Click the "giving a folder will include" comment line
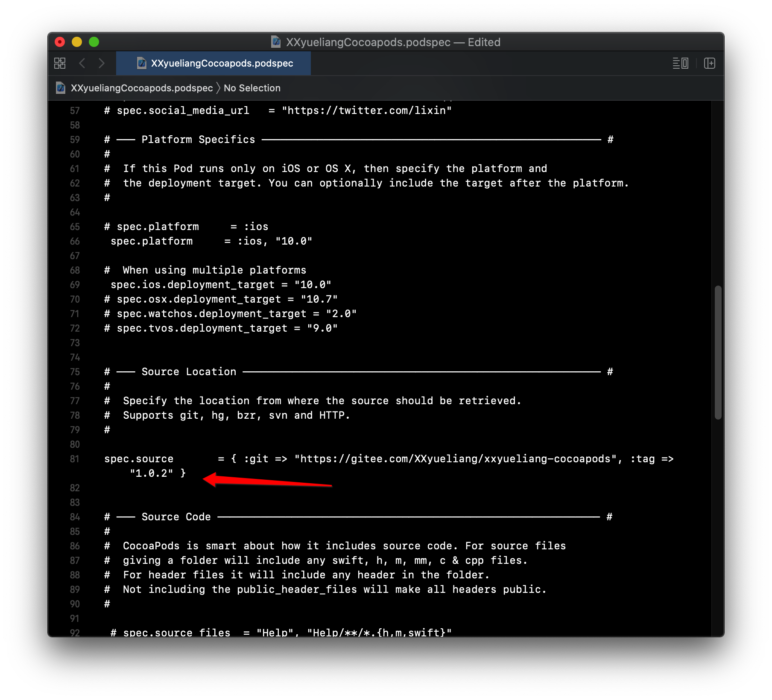The height and width of the screenshot is (700, 772). click(316, 560)
